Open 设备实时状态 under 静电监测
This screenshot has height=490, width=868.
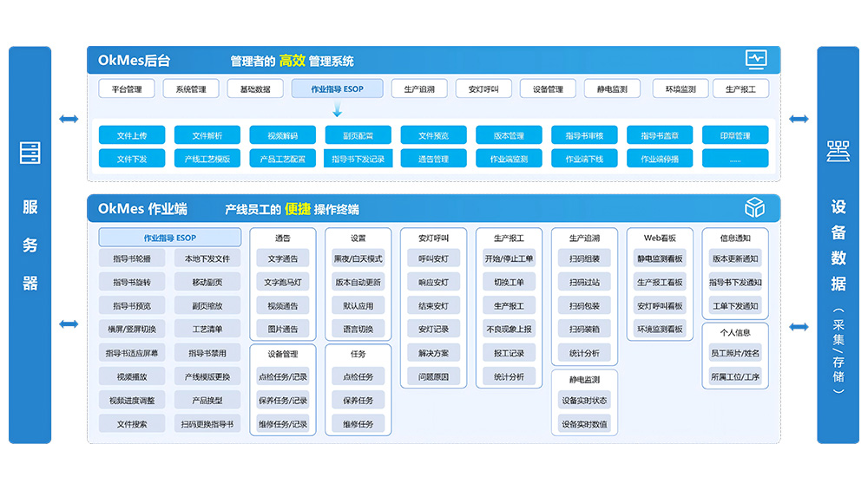[584, 401]
